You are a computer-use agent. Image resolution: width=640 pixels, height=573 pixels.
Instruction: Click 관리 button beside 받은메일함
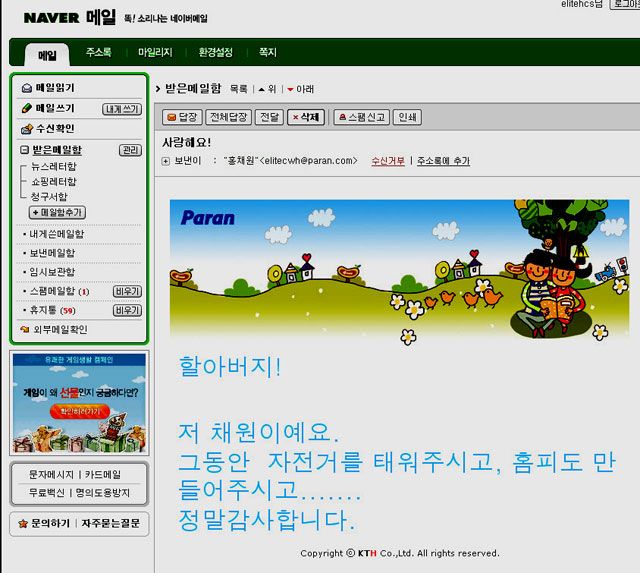tap(130, 150)
